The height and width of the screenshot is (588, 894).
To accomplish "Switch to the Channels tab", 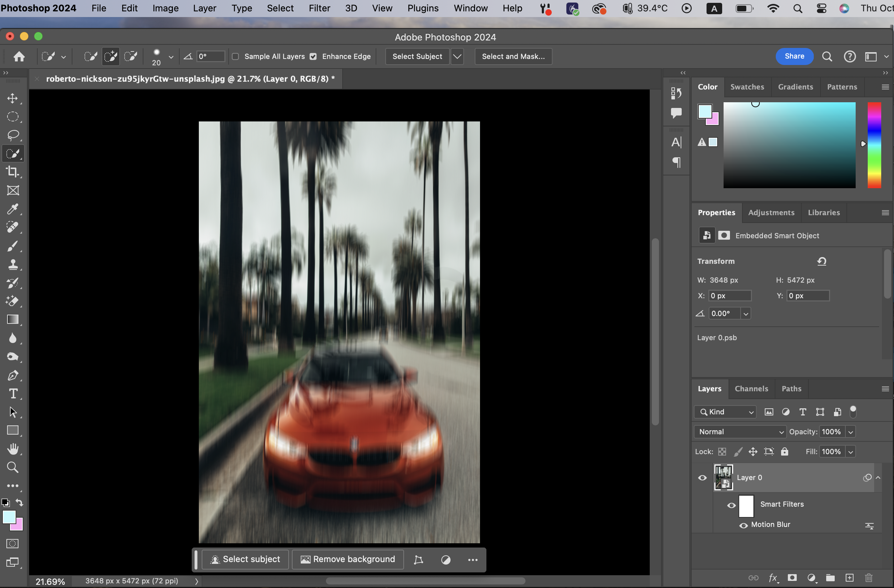I will point(751,388).
